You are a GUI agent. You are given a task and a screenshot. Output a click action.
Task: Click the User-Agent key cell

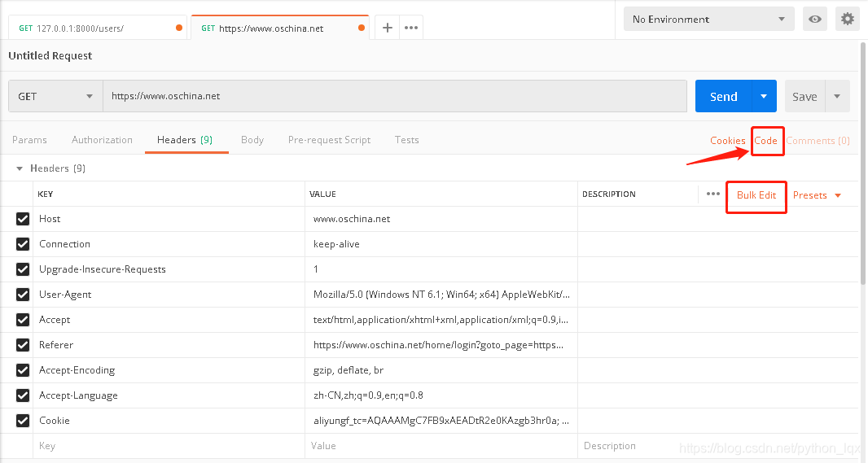pos(169,295)
